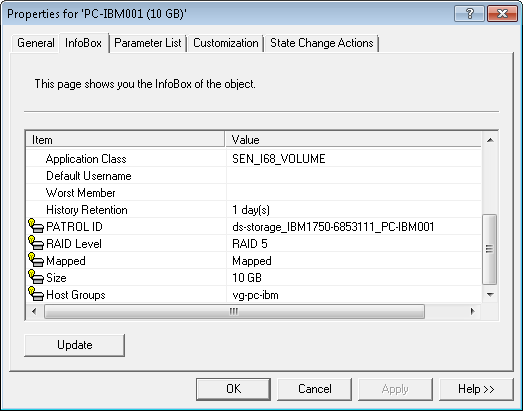523x411 pixels.
Task: Click the Cancel button
Action: tap(314, 389)
